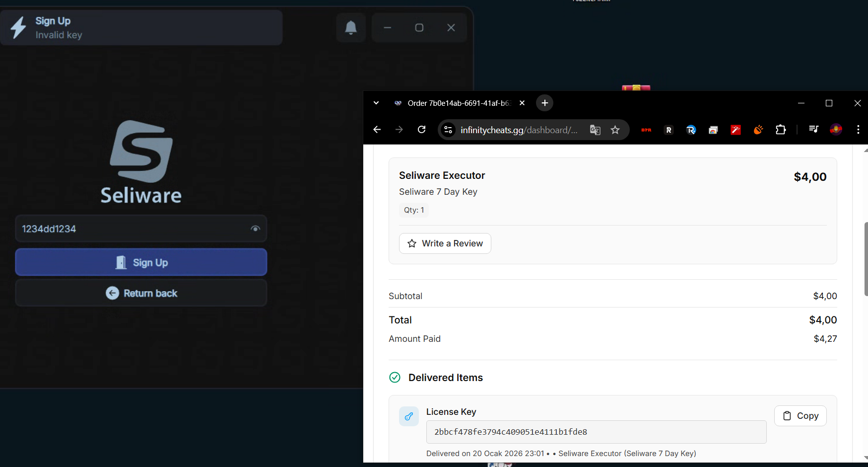Select the Order 7b0e14ab browser tab
This screenshot has width=868, height=467.
tap(459, 103)
